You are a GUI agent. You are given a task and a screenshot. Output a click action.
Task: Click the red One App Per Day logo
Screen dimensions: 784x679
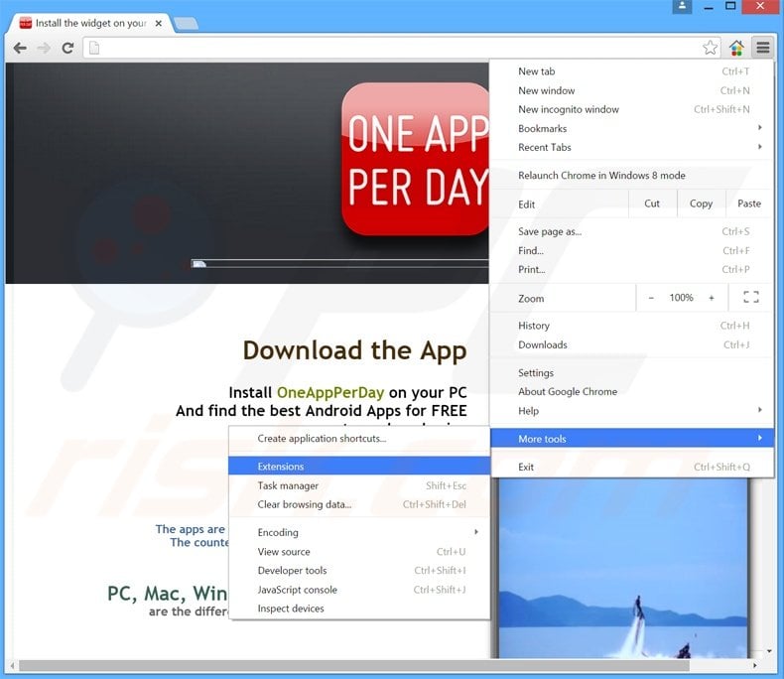tap(415, 159)
